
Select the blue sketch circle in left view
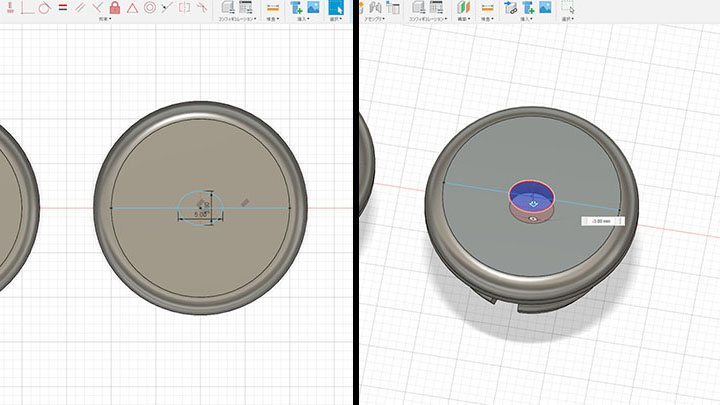pyautogui.click(x=201, y=208)
